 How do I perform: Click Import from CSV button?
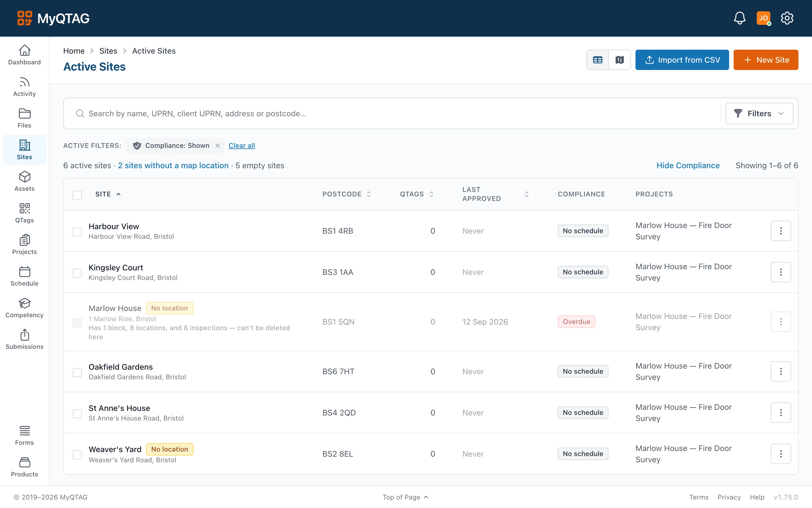[682, 60]
